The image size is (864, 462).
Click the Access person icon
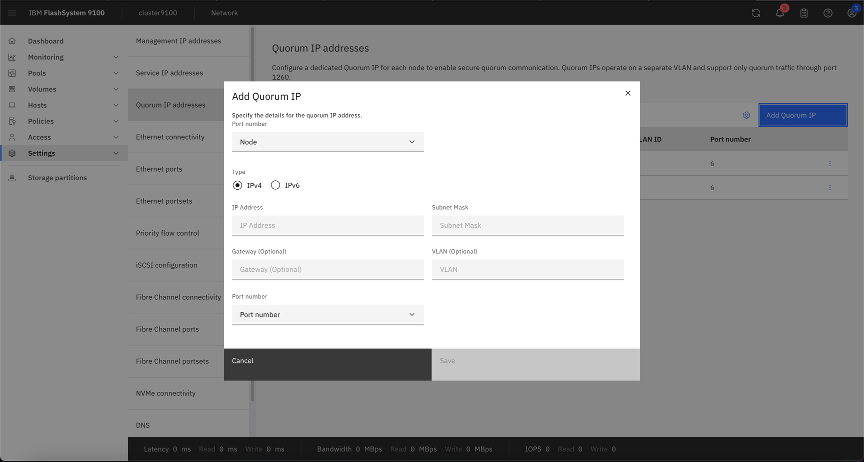(x=12, y=137)
